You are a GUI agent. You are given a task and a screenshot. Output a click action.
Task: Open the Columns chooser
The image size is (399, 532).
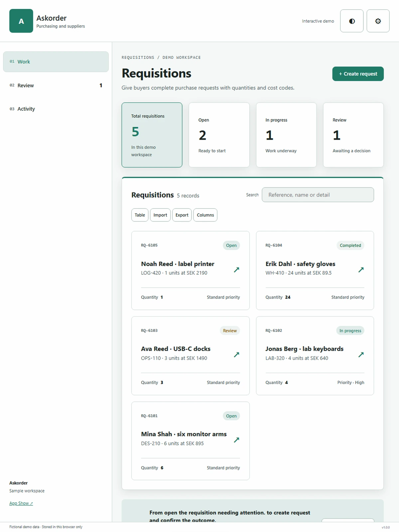coord(205,215)
